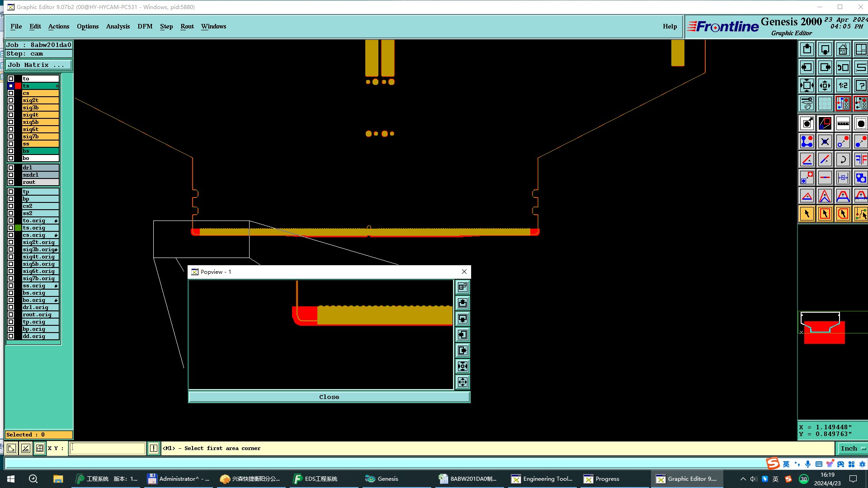The width and height of the screenshot is (868, 488).
Task: Select the 1:2 zoom scale icon
Action: click(x=843, y=85)
